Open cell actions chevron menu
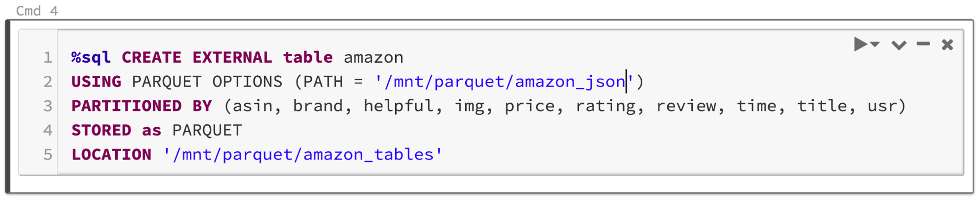This screenshot has height=202, width=980. tap(899, 45)
